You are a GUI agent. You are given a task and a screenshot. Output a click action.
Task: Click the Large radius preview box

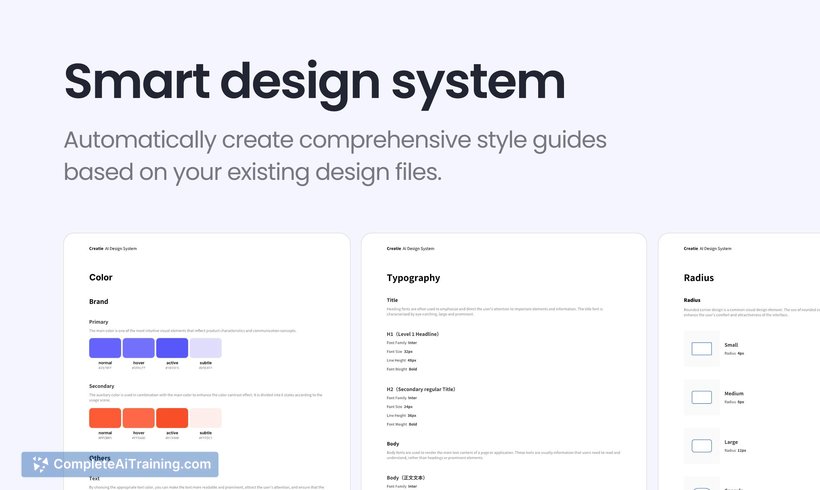tap(702, 446)
